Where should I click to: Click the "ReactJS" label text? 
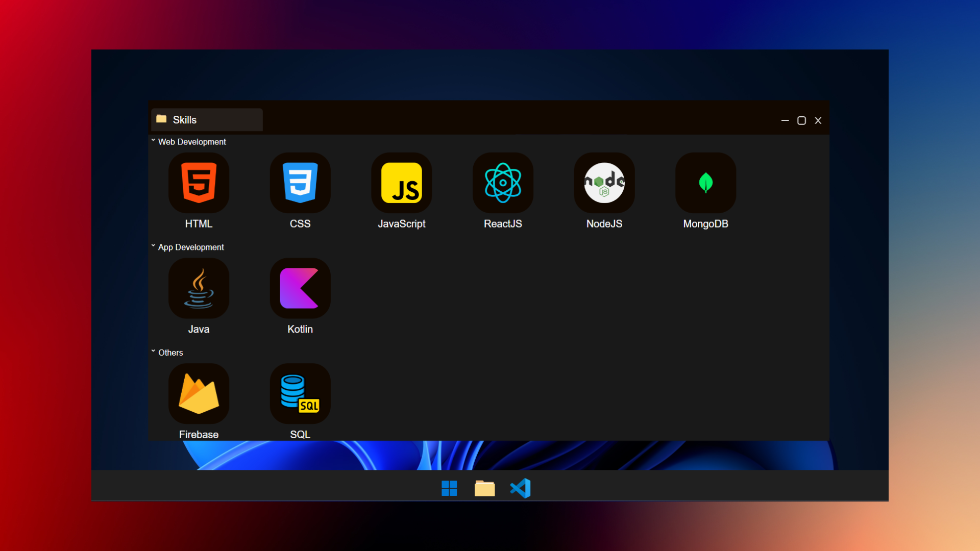503,224
